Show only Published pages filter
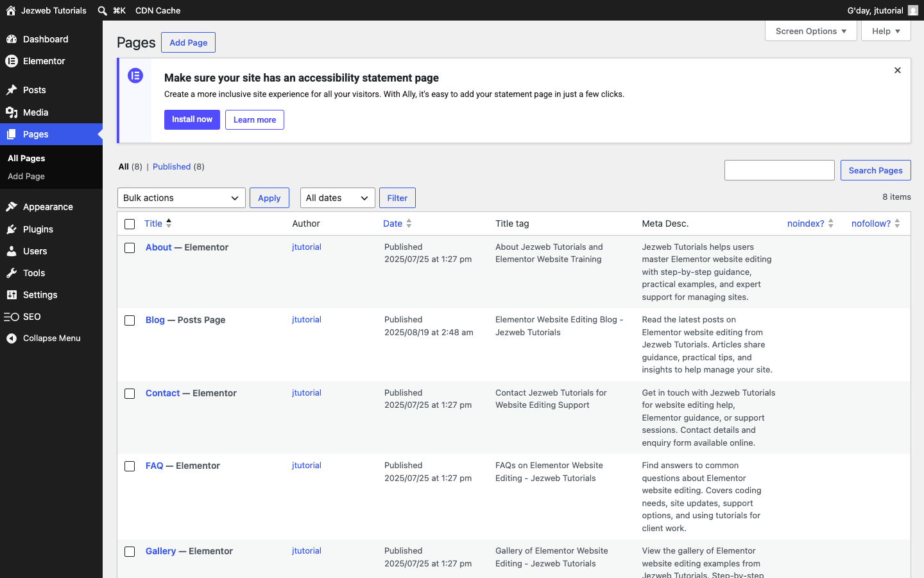This screenshot has width=924, height=578. (x=172, y=166)
